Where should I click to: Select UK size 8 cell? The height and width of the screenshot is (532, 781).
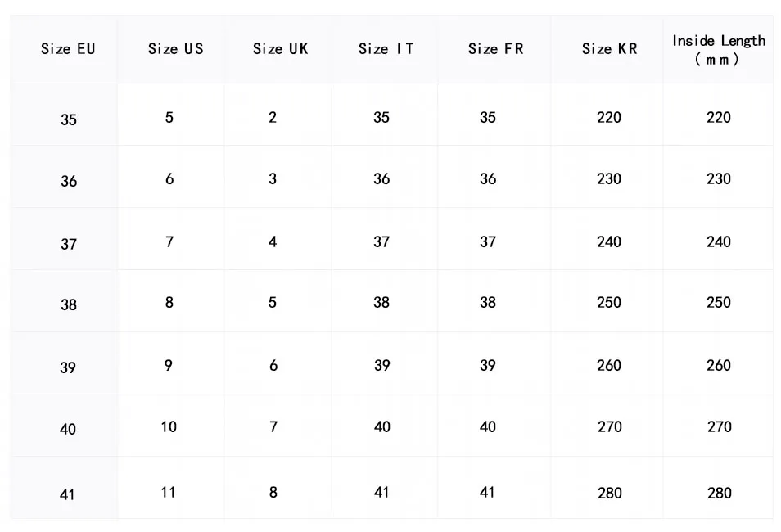[x=273, y=492]
